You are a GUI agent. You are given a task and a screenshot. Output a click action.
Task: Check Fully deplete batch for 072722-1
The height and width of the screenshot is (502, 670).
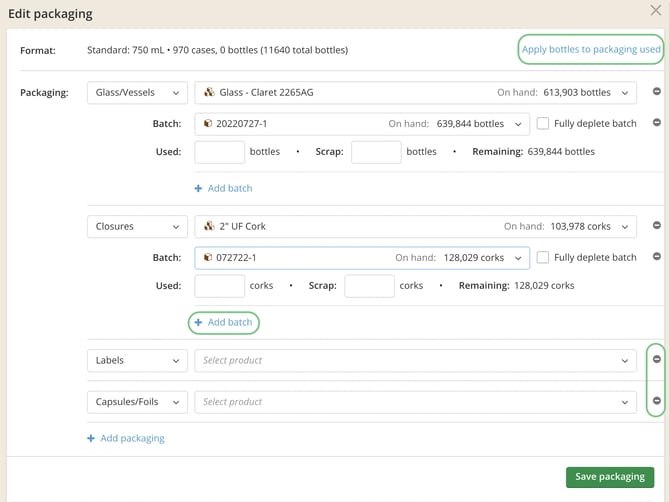coord(543,257)
